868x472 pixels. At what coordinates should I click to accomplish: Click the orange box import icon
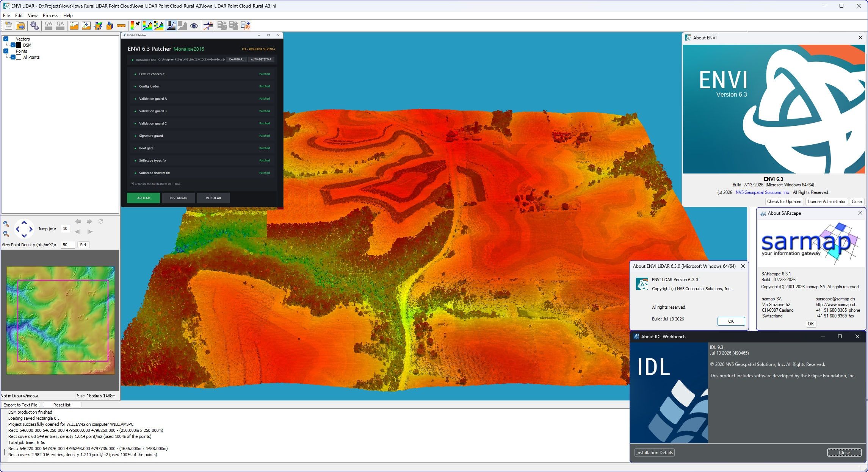tap(110, 26)
